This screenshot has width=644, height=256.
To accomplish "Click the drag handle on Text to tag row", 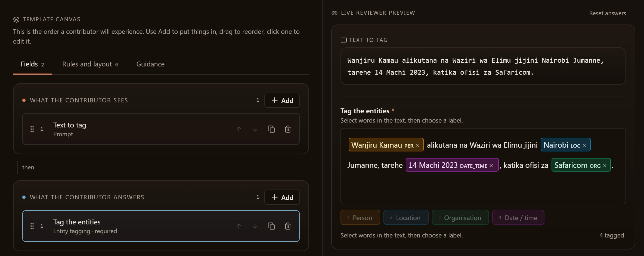I will point(32,129).
